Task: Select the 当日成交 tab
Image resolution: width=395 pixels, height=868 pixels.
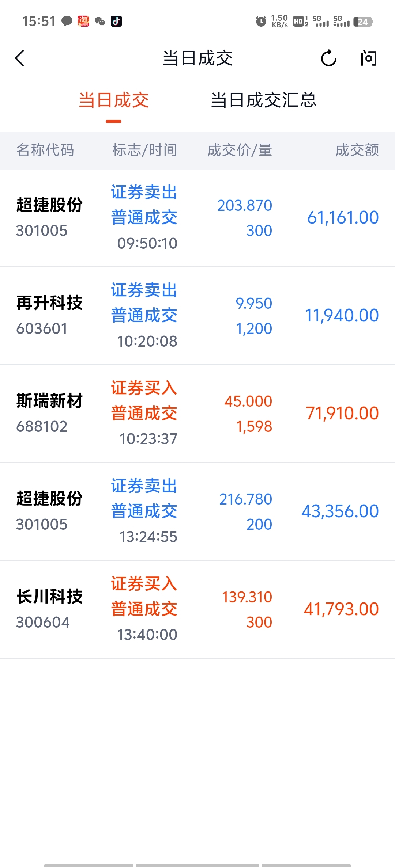Action: [114, 100]
